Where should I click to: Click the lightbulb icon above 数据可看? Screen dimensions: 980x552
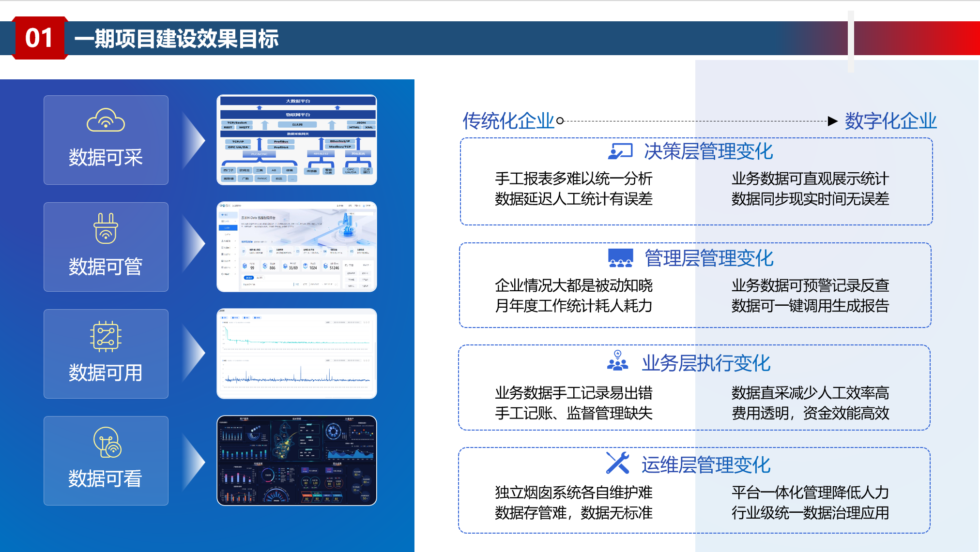point(107,442)
